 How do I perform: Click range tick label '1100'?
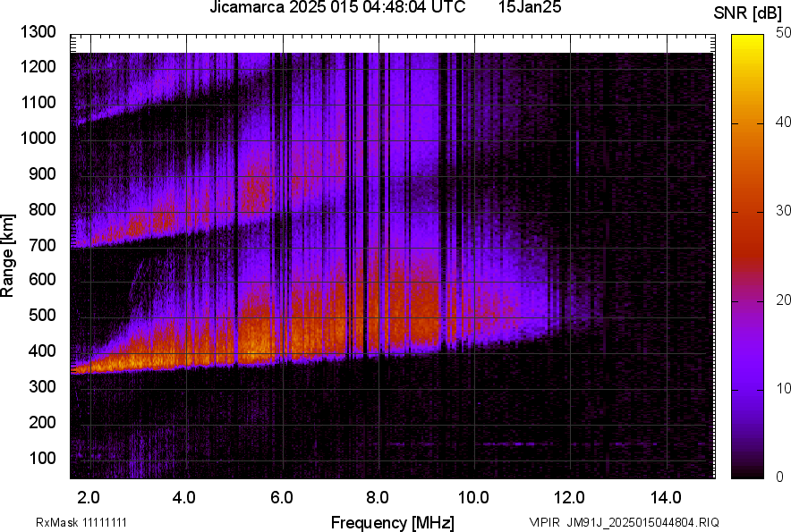tap(38, 102)
